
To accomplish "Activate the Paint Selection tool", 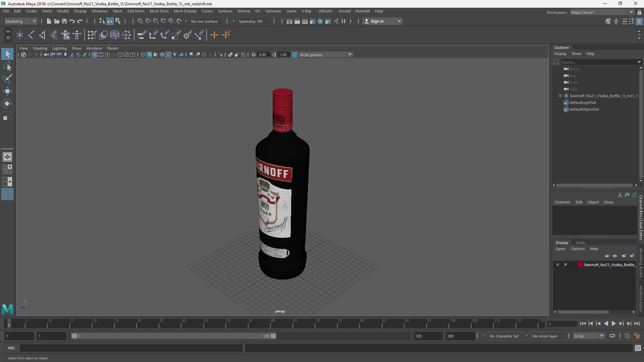I will click(x=7, y=79).
